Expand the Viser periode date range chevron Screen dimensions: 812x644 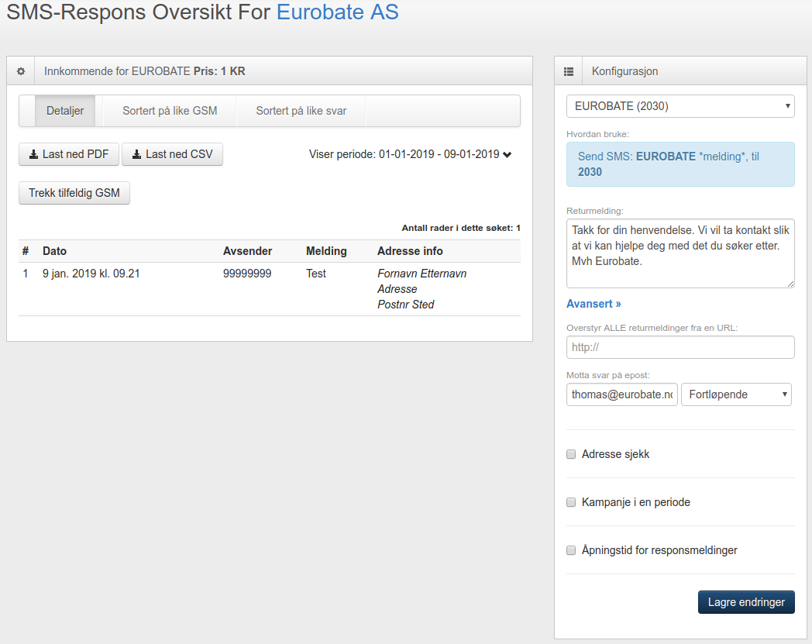click(x=507, y=155)
